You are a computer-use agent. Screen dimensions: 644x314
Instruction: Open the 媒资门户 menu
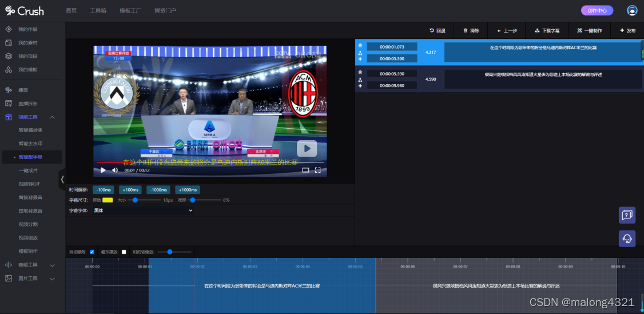[165, 11]
